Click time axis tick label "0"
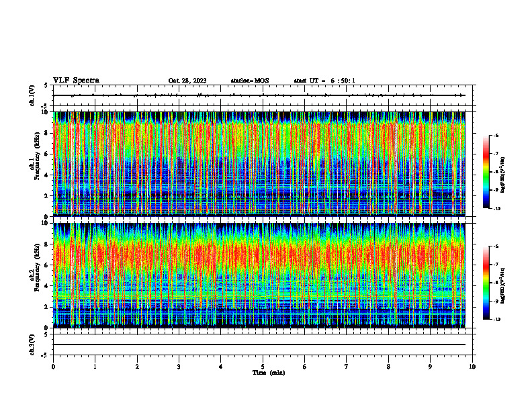The height and width of the screenshot is (411, 532). click(53, 367)
